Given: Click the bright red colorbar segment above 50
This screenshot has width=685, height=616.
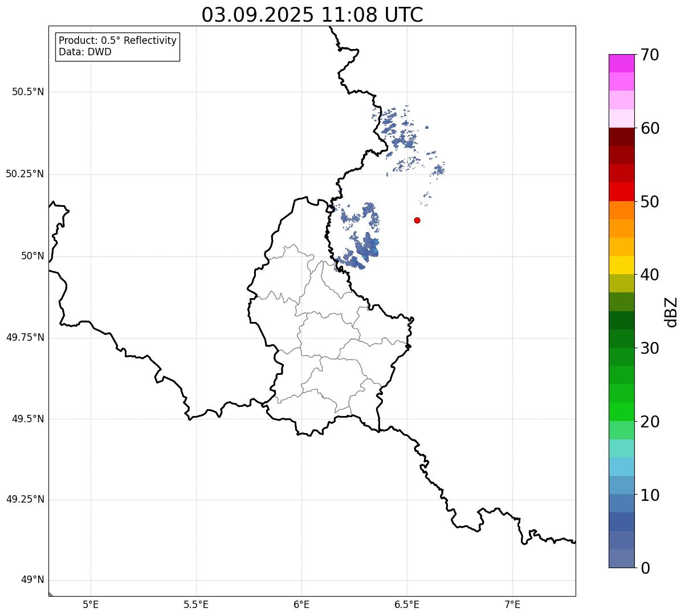Looking at the screenshot, I should coord(621,191).
